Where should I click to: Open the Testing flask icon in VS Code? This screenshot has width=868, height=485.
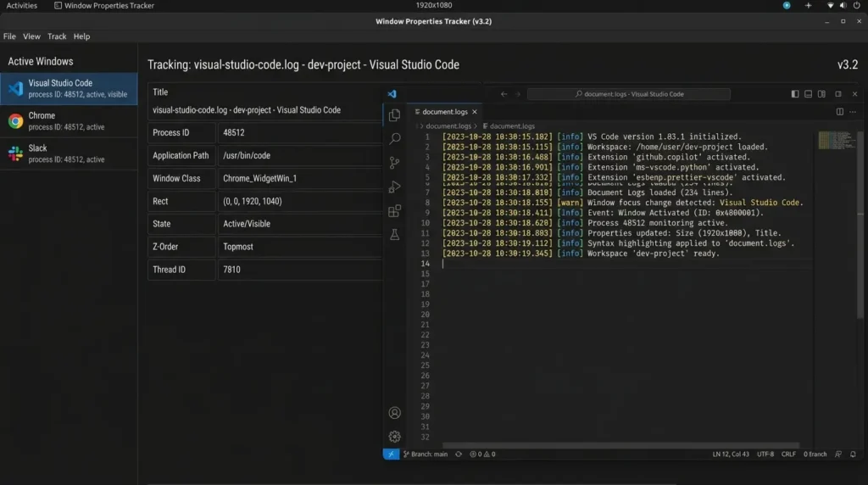click(x=395, y=235)
